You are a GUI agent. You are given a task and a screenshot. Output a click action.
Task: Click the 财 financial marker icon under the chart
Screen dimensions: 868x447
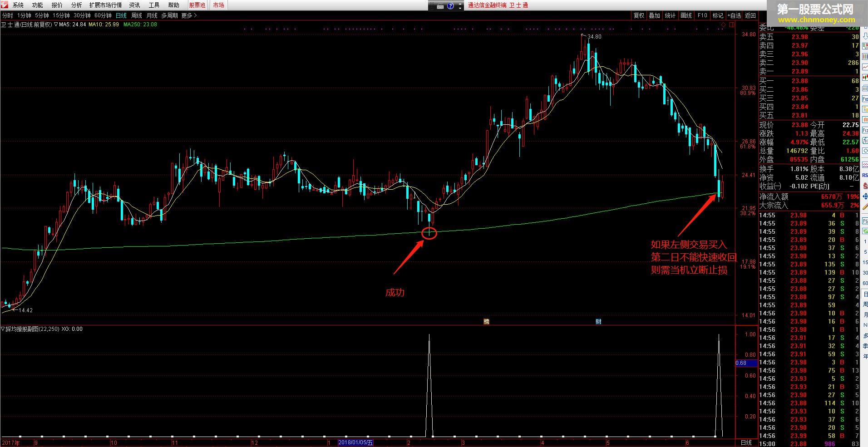(598, 322)
